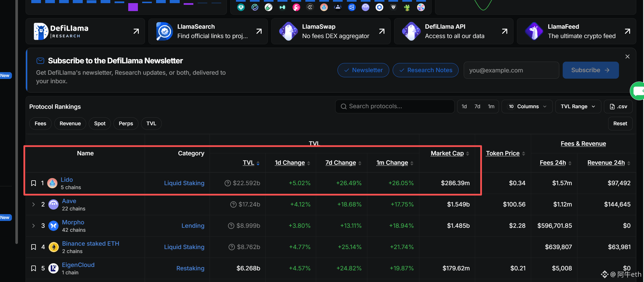The image size is (644, 282).
Task: Sort the table by the TVL column header
Action: point(251,163)
